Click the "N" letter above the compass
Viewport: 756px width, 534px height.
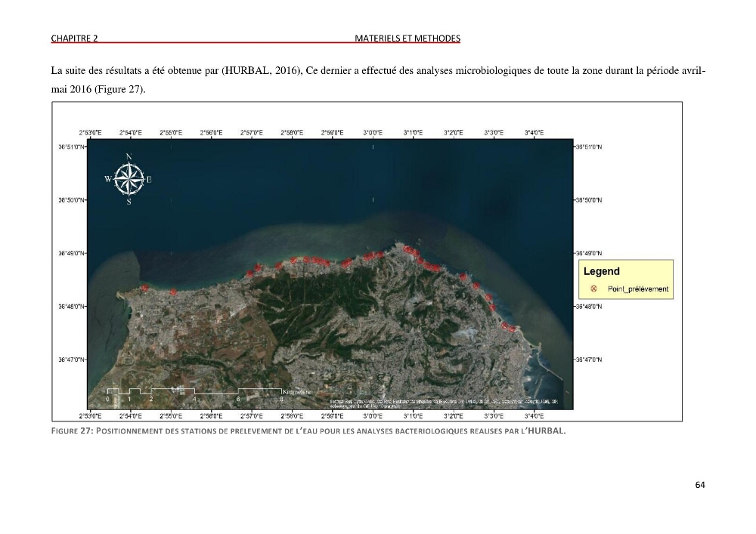(129, 156)
